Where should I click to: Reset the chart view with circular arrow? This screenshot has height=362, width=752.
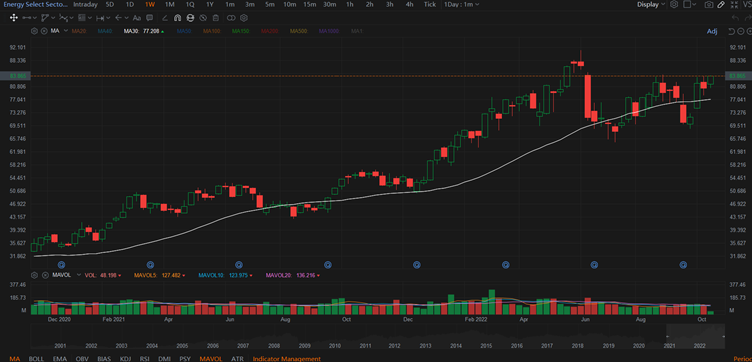[x=732, y=31]
